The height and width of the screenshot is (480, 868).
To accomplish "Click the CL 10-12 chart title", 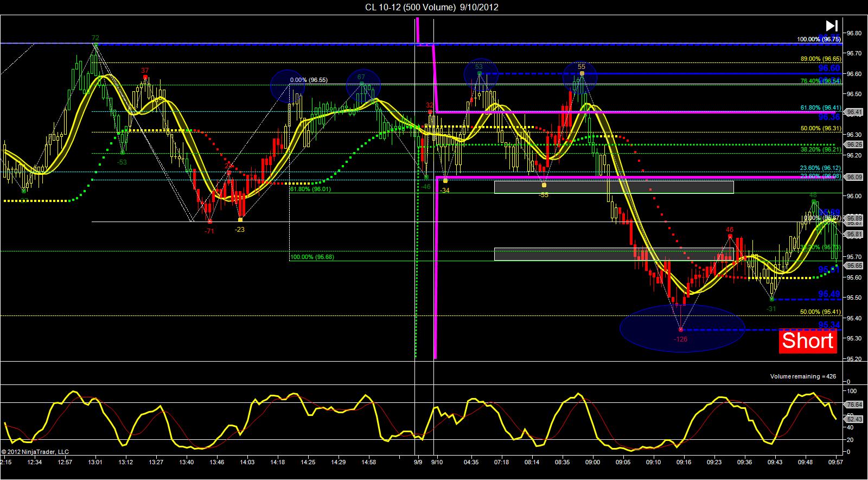I will pyautogui.click(x=431, y=7).
